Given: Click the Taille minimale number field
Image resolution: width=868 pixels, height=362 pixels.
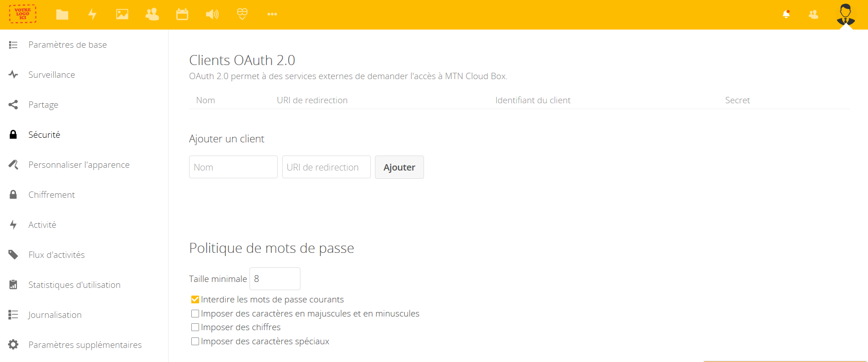Looking at the screenshot, I should [x=274, y=279].
